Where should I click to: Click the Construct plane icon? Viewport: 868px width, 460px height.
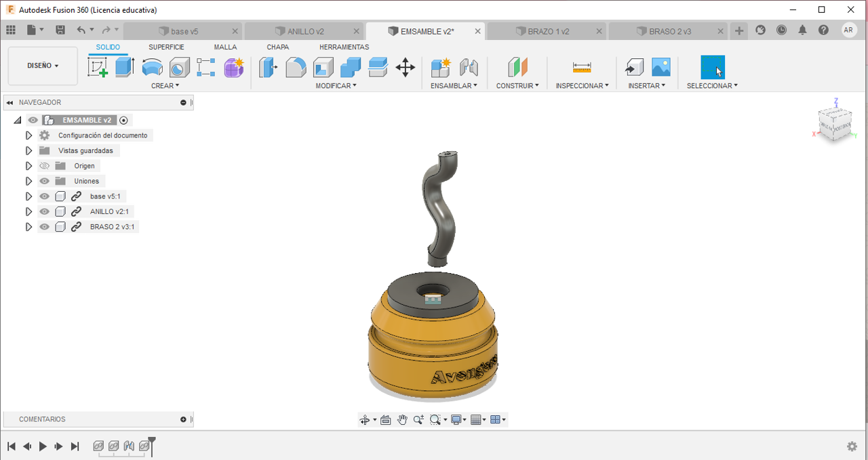(517, 67)
